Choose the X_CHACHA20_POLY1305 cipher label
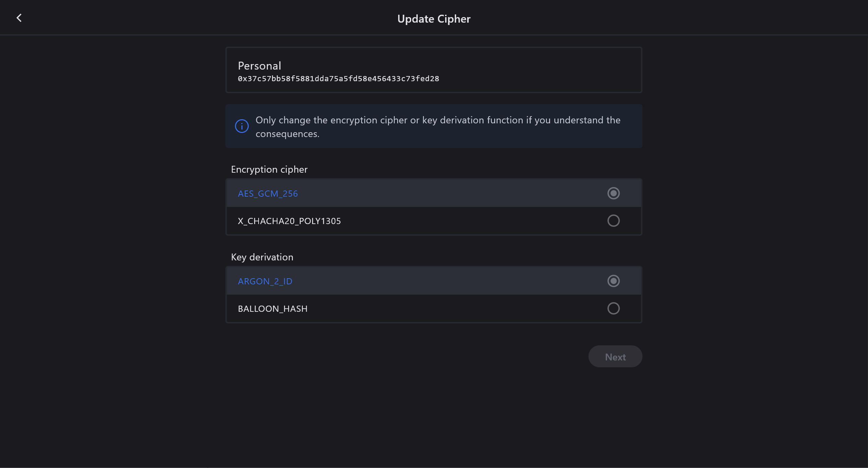 pos(289,221)
